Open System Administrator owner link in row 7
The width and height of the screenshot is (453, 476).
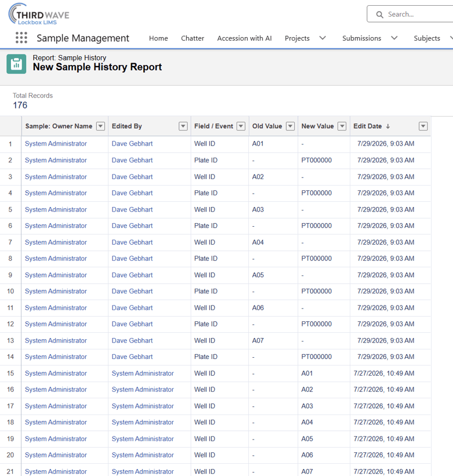[x=56, y=242]
